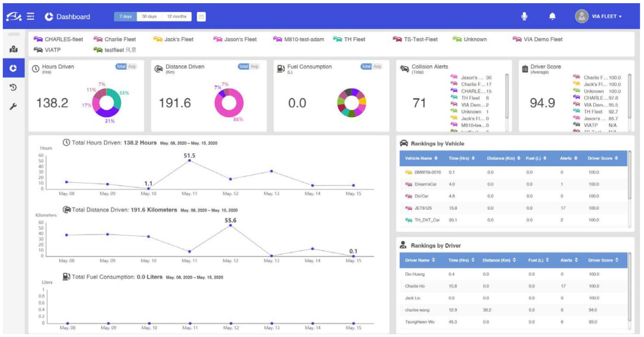Screen dimensions: 644x337
Task: Switch to the 12 months tab
Action: tap(178, 16)
